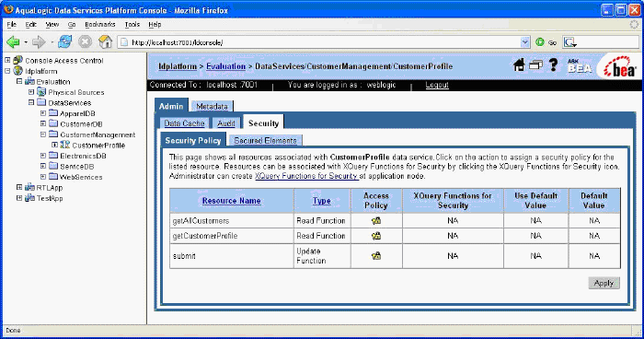644x339 pixels.
Task: Open the Bookmarks menu
Action: click(99, 25)
